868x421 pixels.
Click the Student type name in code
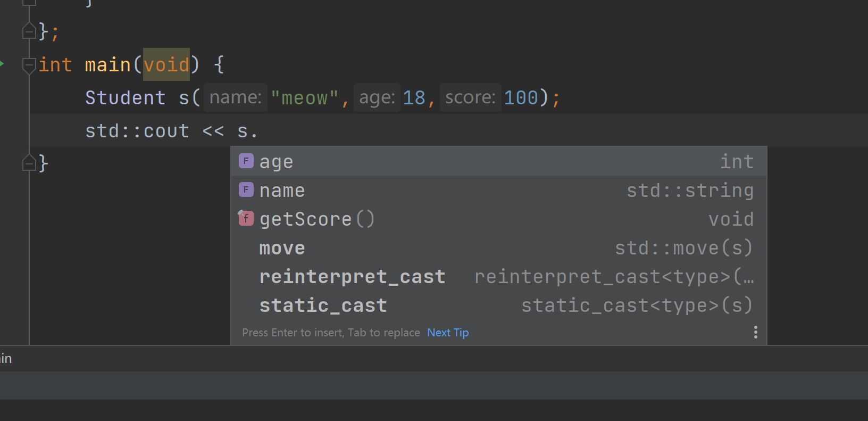click(125, 98)
